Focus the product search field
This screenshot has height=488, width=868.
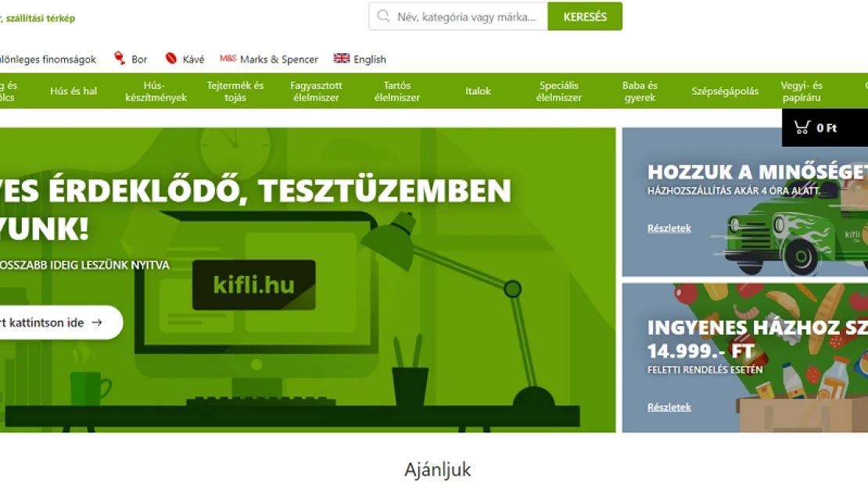tap(458, 16)
